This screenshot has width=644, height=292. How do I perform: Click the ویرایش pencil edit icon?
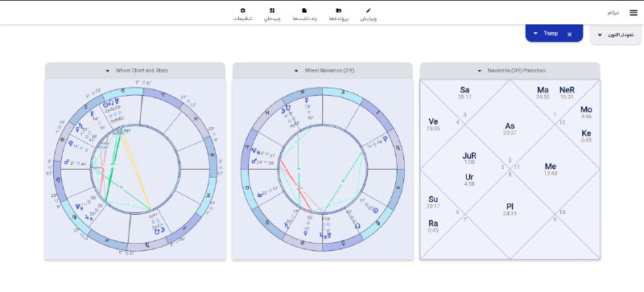click(369, 10)
